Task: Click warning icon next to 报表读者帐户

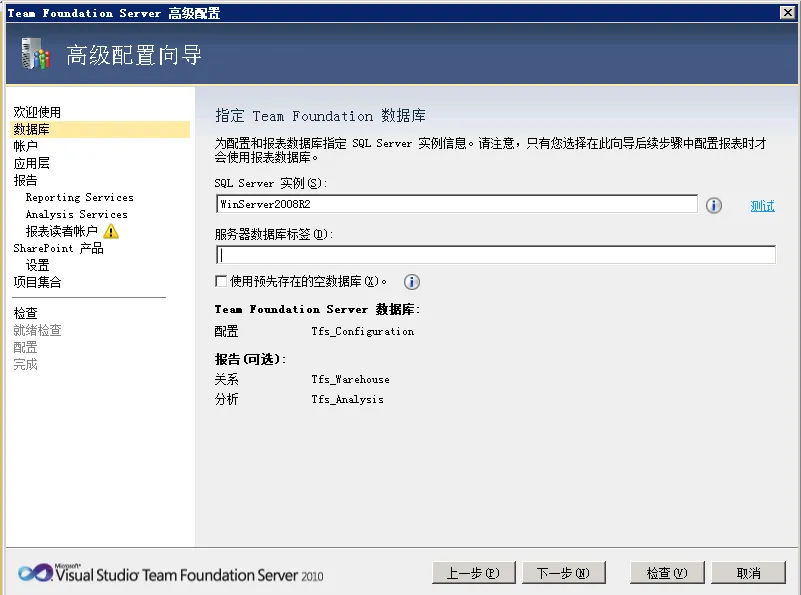Action: click(x=111, y=231)
